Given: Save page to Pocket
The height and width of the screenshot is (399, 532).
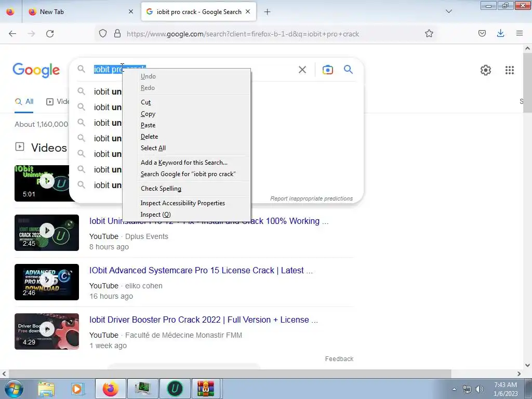Looking at the screenshot, I should click(482, 34).
